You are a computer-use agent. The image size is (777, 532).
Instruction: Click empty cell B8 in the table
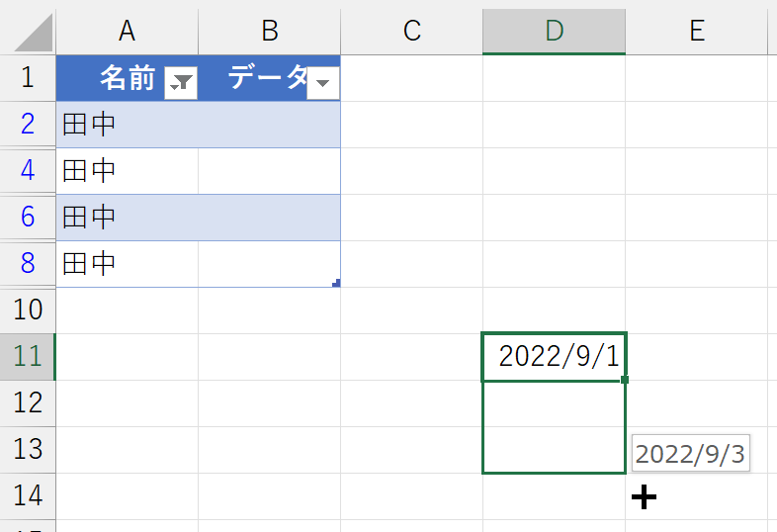pyautogui.click(x=270, y=264)
